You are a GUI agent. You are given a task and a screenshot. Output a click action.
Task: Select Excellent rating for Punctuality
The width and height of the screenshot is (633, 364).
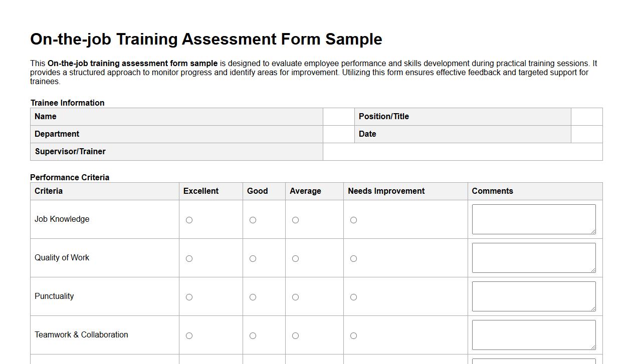[189, 297]
